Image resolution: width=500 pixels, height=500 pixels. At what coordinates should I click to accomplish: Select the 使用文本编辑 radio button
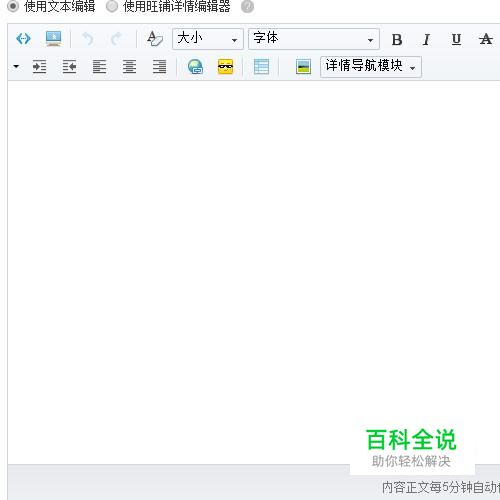pyautogui.click(x=13, y=6)
